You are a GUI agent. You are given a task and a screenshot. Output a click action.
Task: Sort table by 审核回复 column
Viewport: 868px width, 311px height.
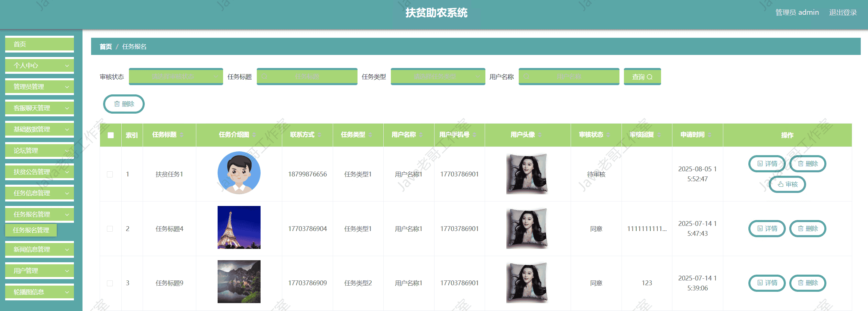pos(659,135)
